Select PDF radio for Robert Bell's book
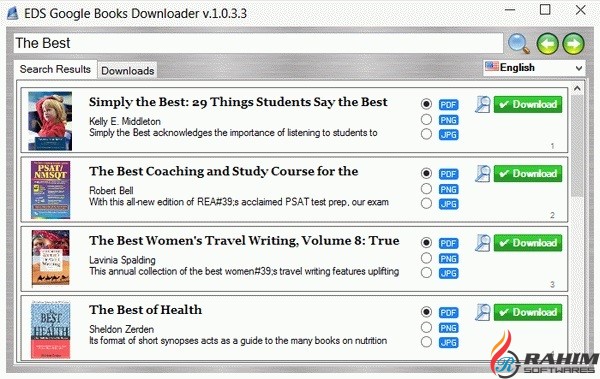The height and width of the screenshot is (379, 600). coord(426,173)
